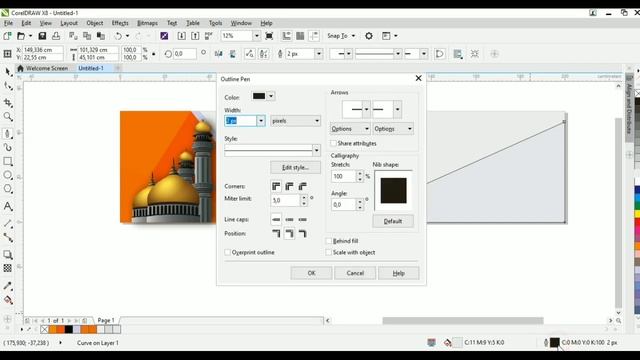This screenshot has height=360, width=640.
Task: Open left arrow Options dropdown
Action: (x=350, y=129)
